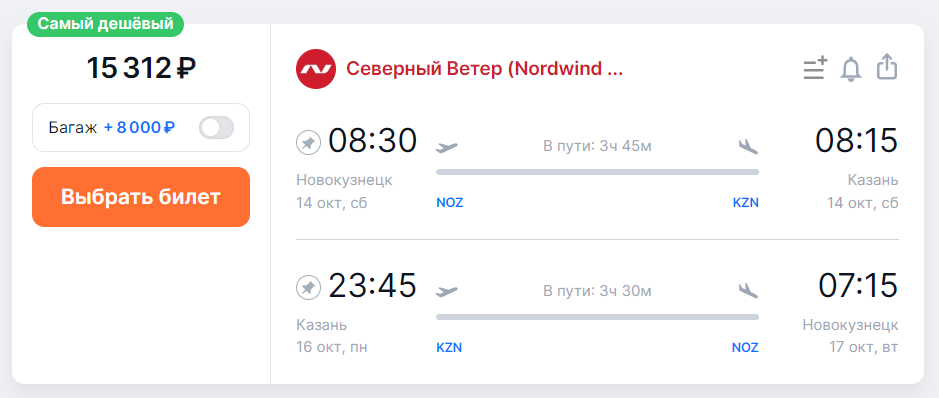Click the KZN arrival code on outbound flight
This screenshot has width=939, height=398.
point(746,203)
